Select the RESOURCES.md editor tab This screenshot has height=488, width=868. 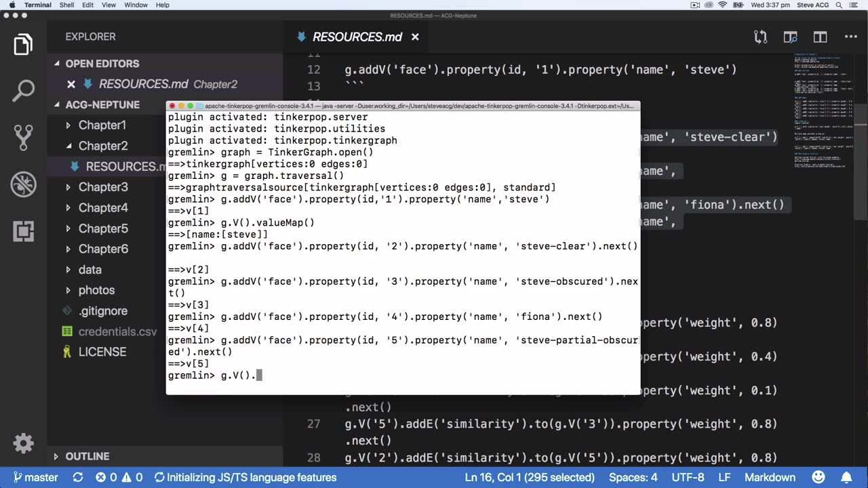pyautogui.click(x=357, y=37)
